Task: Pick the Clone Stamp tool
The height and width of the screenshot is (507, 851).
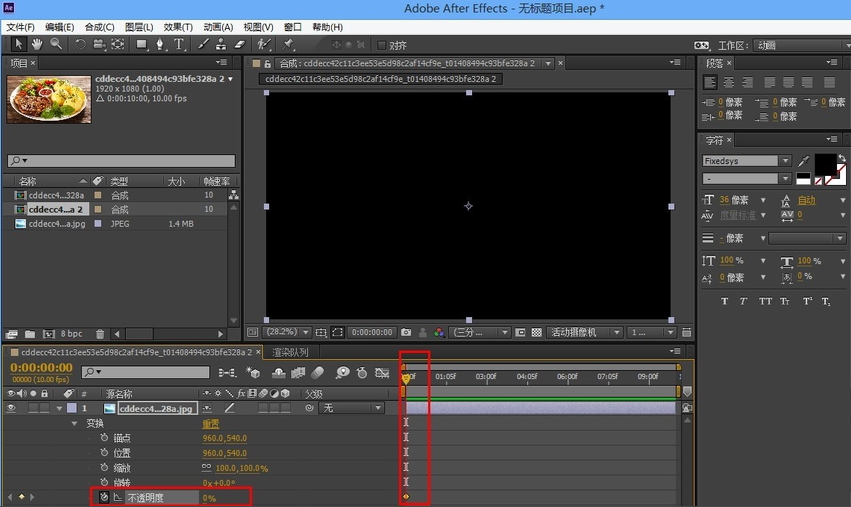Action: pyautogui.click(x=221, y=44)
